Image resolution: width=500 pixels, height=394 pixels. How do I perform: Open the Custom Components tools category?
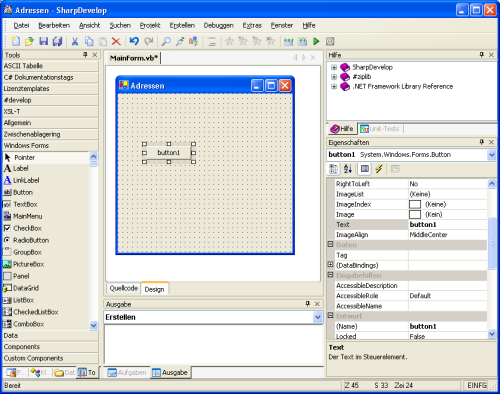click(x=51, y=358)
